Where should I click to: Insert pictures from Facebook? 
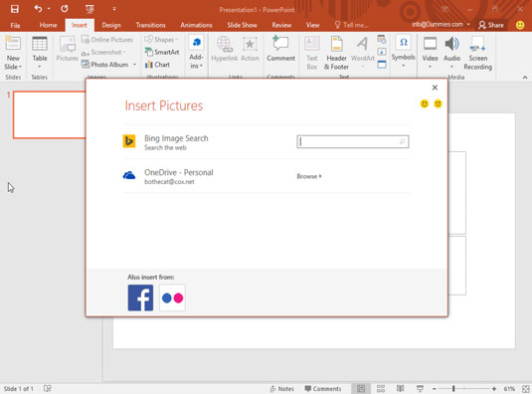click(x=140, y=297)
